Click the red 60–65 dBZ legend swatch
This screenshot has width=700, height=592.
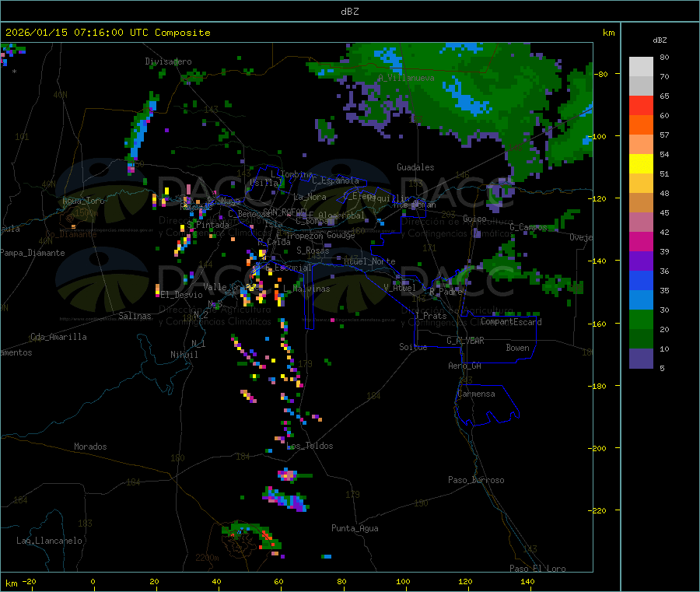[641, 105]
